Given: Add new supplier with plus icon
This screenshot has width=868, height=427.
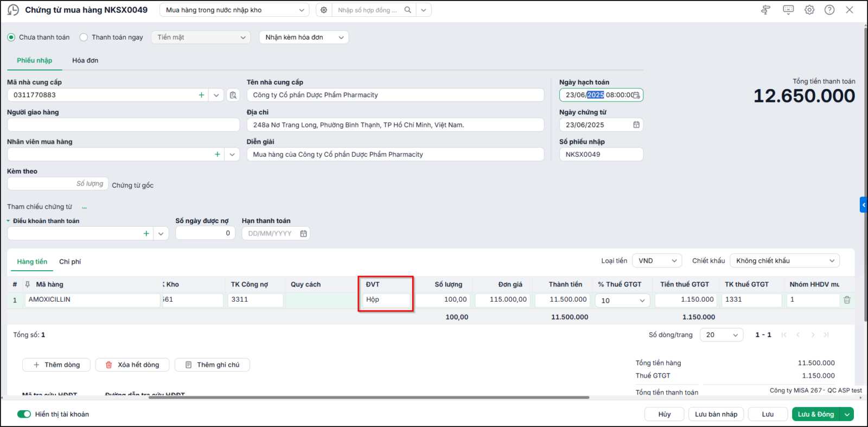Looking at the screenshot, I should click(201, 95).
